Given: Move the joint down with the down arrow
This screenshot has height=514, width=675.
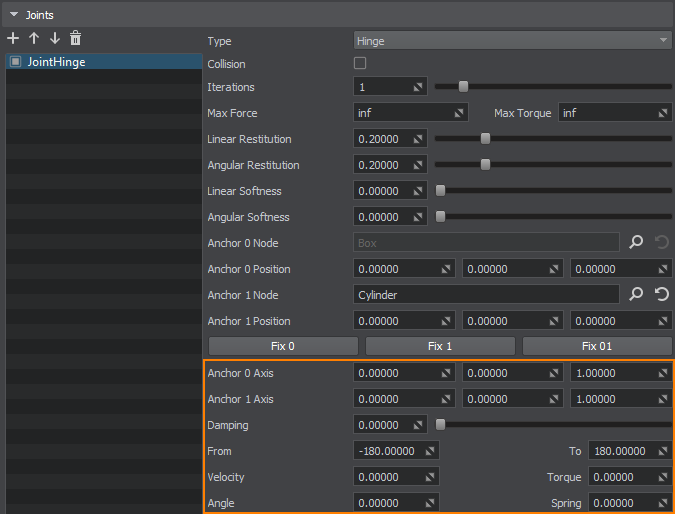Looking at the screenshot, I should tap(55, 38).
